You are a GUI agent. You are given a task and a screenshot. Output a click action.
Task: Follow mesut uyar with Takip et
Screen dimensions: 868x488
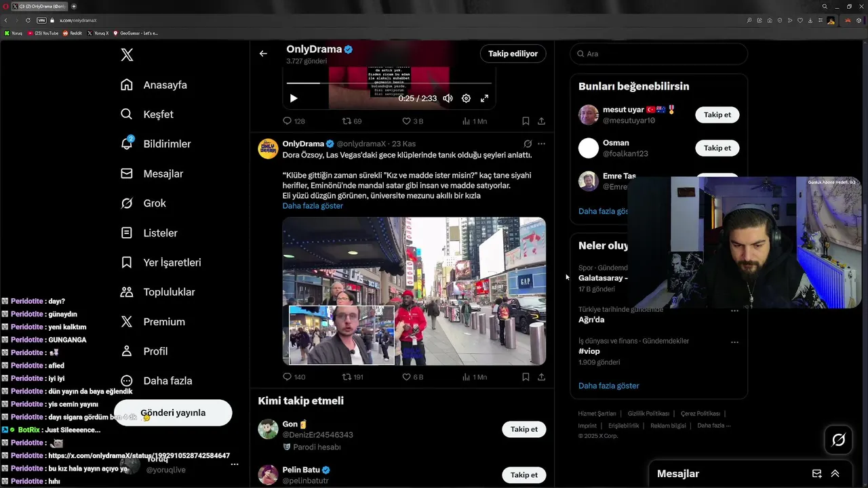pyautogui.click(x=717, y=115)
